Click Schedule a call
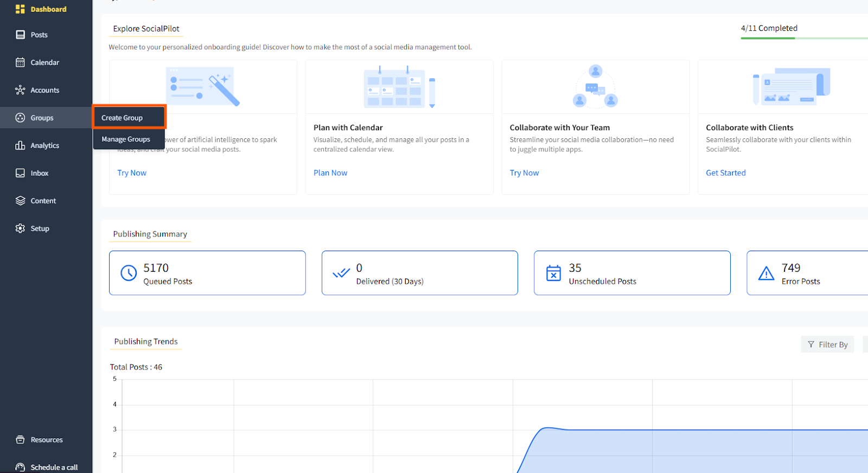 click(x=46, y=467)
